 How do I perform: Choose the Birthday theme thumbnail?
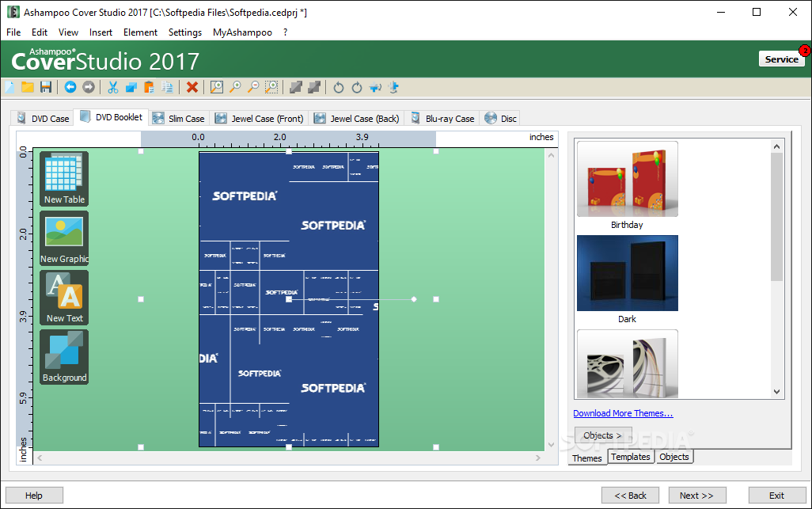(x=627, y=179)
